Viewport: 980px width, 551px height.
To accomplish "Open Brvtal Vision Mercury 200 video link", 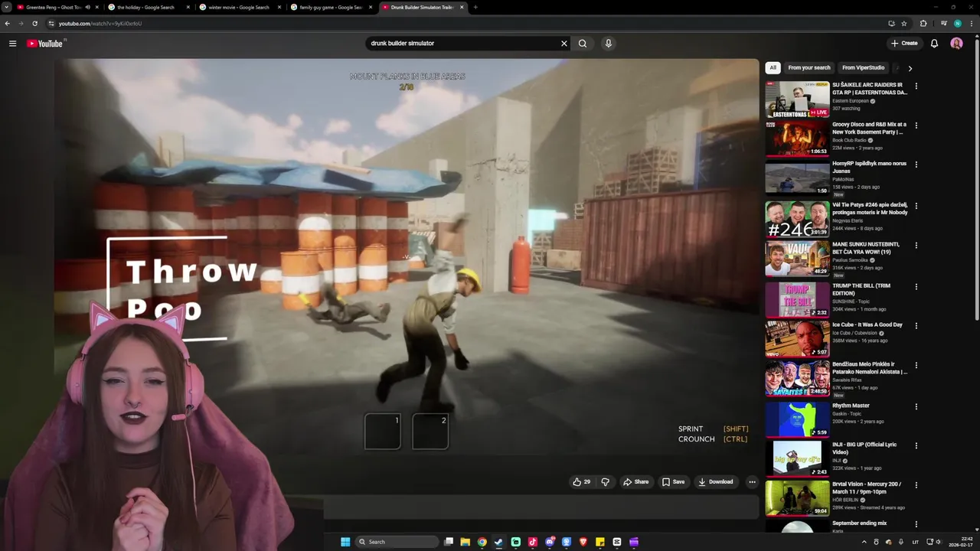I will point(867,488).
